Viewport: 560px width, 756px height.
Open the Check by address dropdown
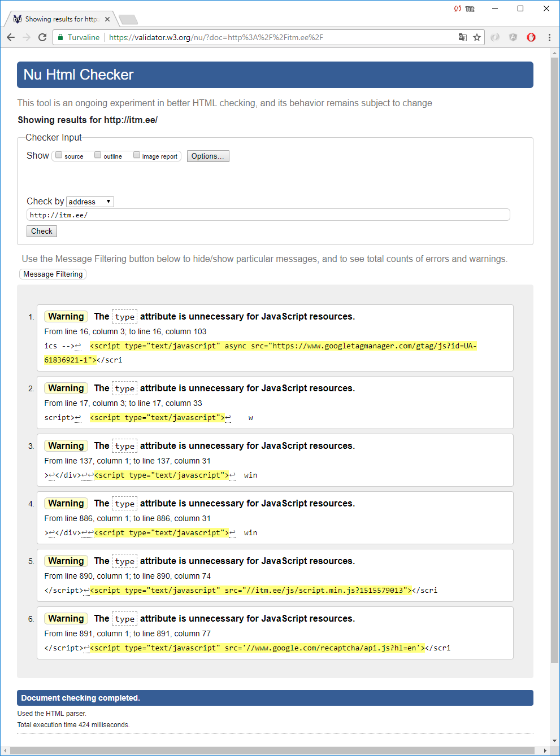pos(90,202)
